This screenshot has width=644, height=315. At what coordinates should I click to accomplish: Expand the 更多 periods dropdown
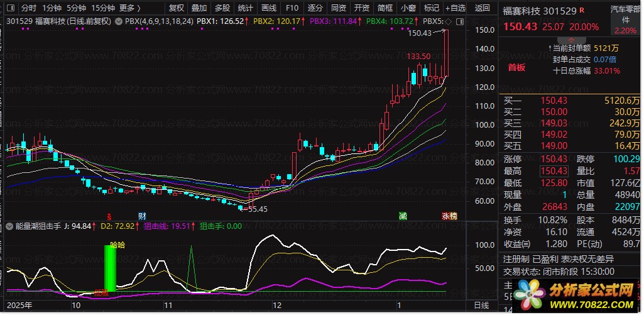(129, 8)
